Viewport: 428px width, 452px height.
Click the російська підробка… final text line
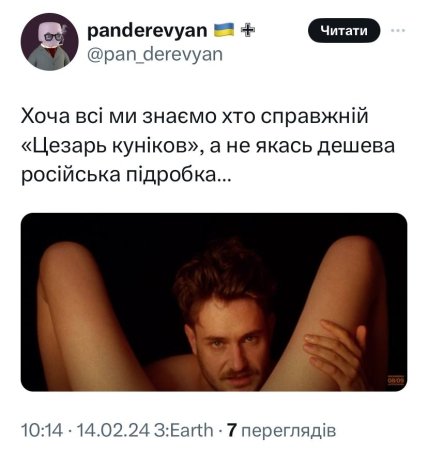click(x=126, y=175)
